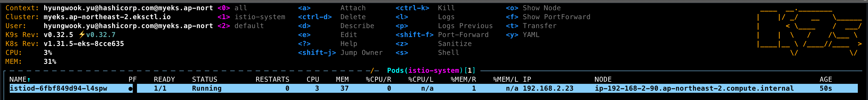Click the NODE column header

[x=603, y=79]
